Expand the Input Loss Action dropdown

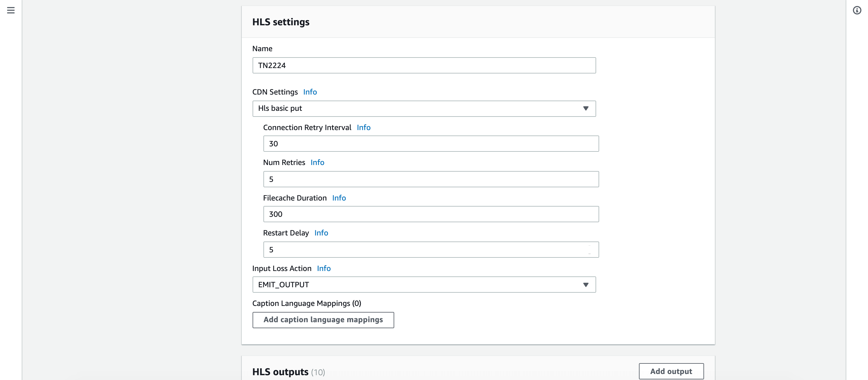pyautogui.click(x=424, y=285)
